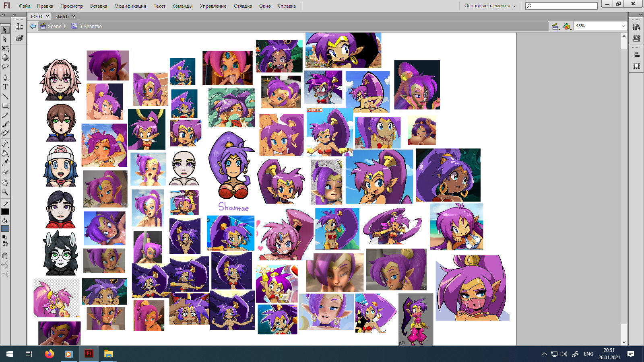Select the Pencil tool
This screenshot has height=362, width=644.
click(x=5, y=115)
